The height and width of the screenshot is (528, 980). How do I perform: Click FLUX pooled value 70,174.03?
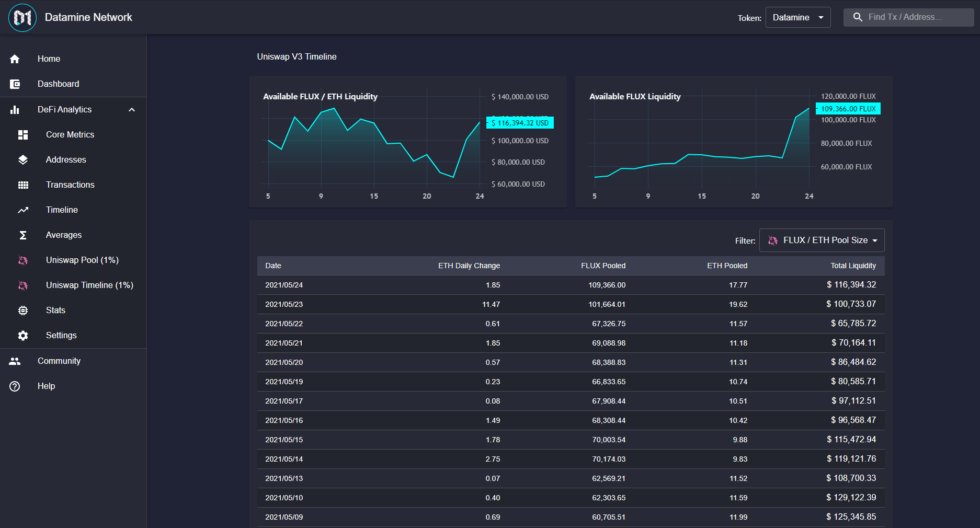[609, 460]
